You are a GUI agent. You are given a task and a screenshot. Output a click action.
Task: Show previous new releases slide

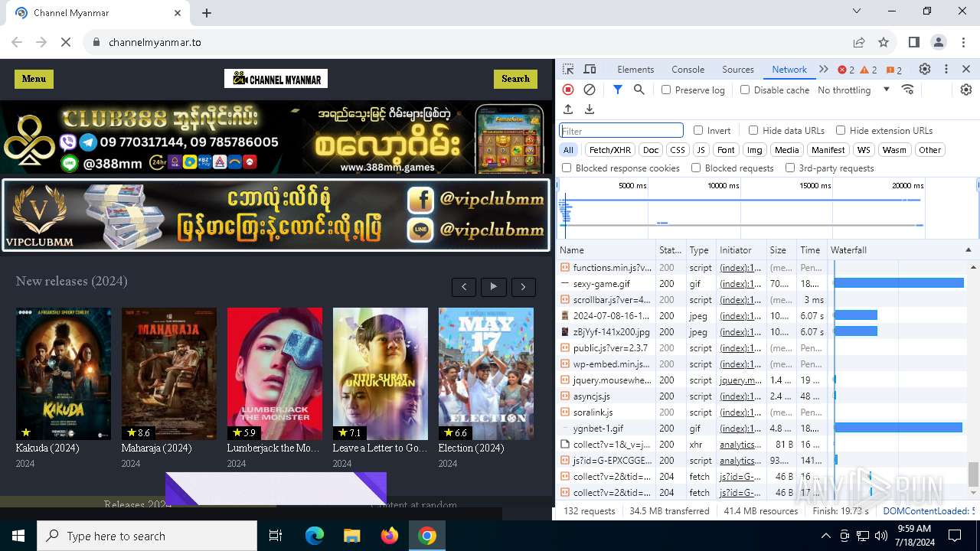point(464,287)
